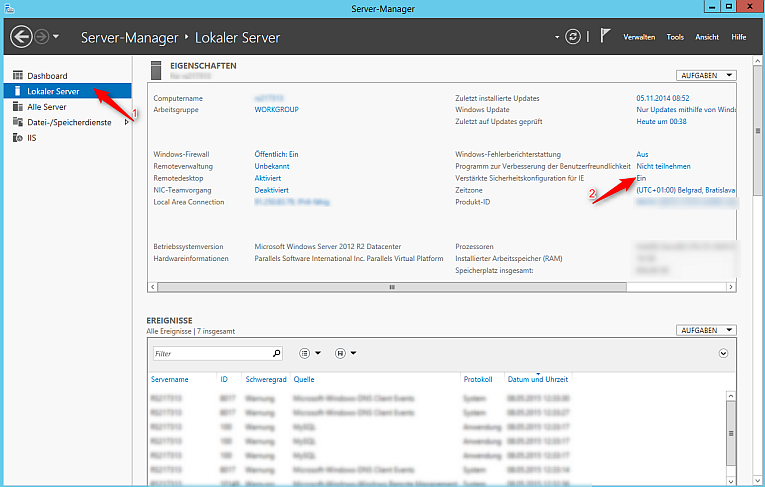Open AUFGABEN dropdown in Ereignisse
765x487 pixels.
(x=706, y=330)
